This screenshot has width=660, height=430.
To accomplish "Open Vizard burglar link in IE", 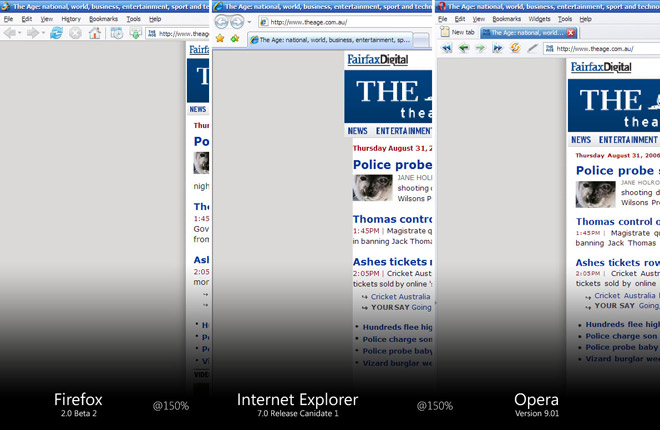I will (x=397, y=363).
